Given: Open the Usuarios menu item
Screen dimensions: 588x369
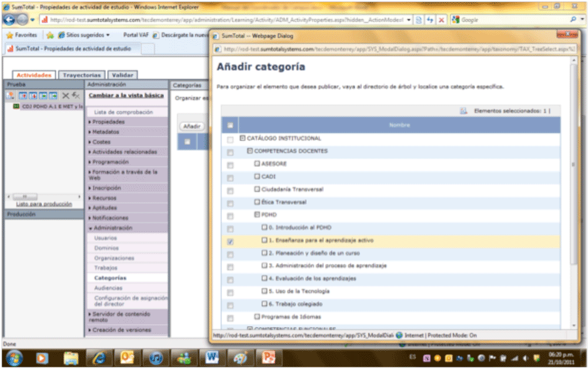Looking at the screenshot, I should tap(106, 238).
